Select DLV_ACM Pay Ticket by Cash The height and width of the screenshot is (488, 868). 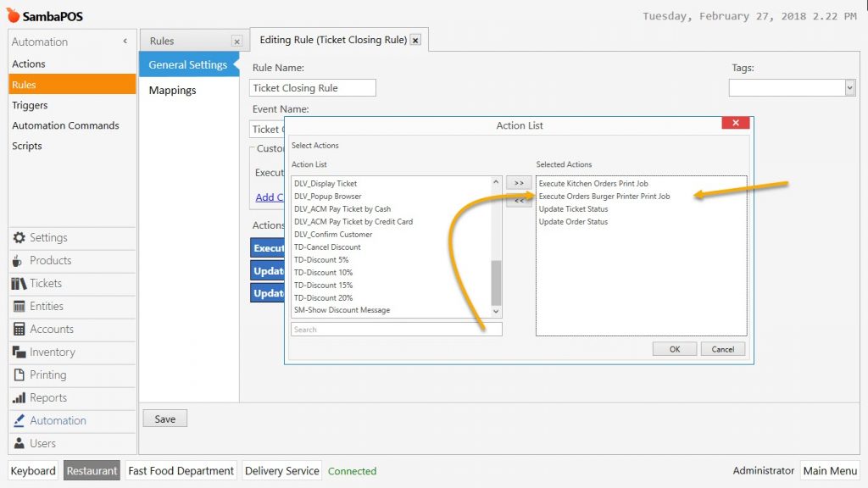point(342,209)
